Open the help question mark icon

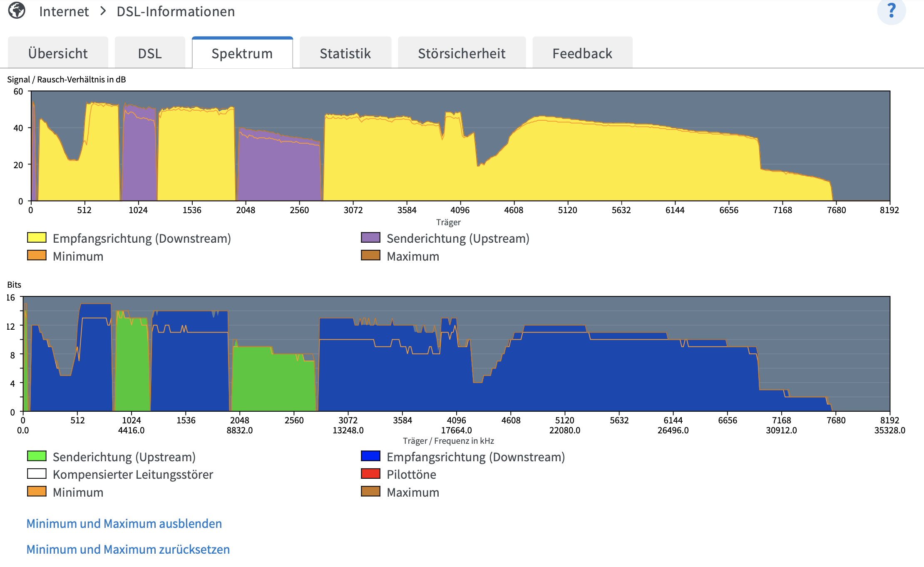coord(891,11)
